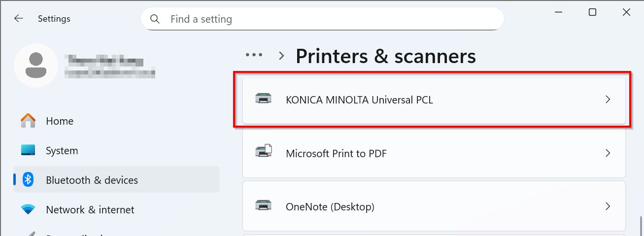Open the breadcrumb ellipsis menu
This screenshot has height=236, width=644.
[x=254, y=55]
